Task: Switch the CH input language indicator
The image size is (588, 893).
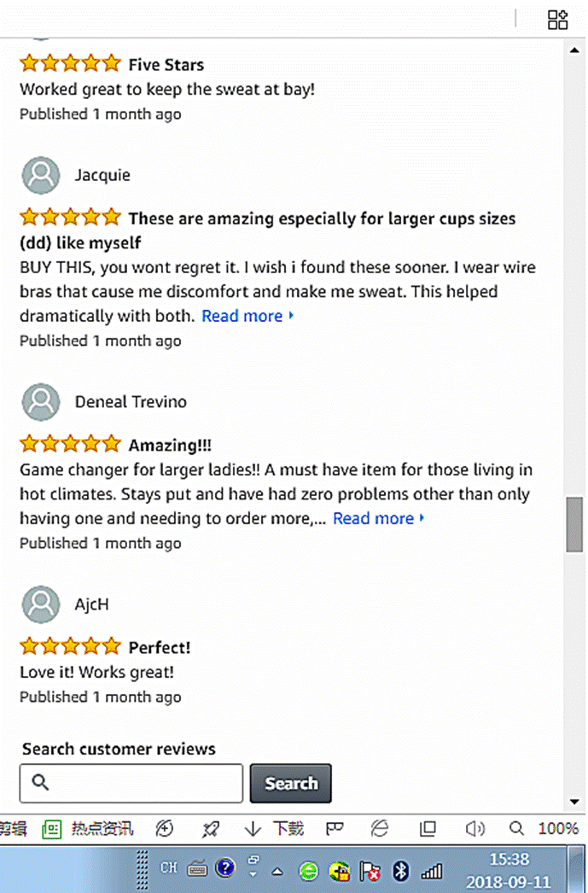Action: [169, 868]
